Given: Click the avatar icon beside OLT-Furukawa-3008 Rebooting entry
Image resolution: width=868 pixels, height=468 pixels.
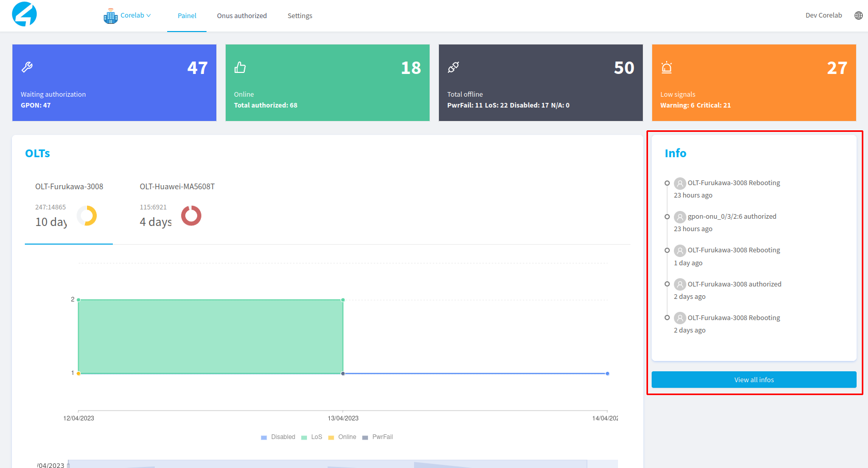Looking at the screenshot, I should point(680,183).
